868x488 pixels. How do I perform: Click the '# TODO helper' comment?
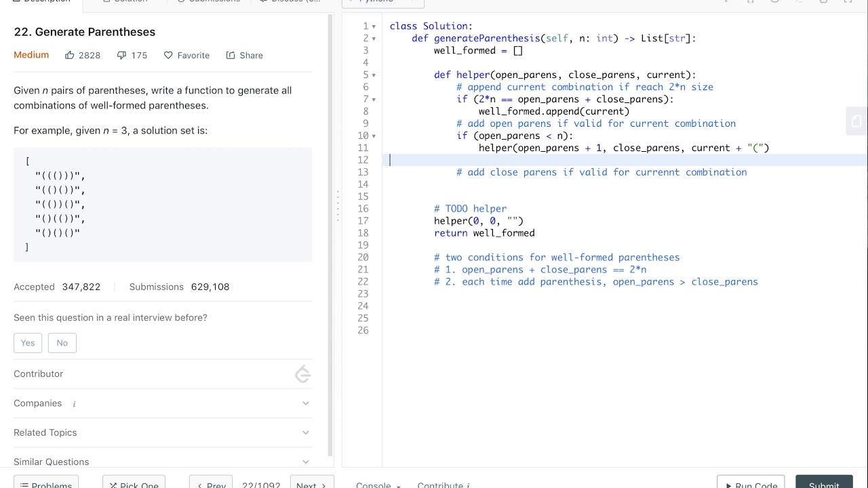coord(471,209)
